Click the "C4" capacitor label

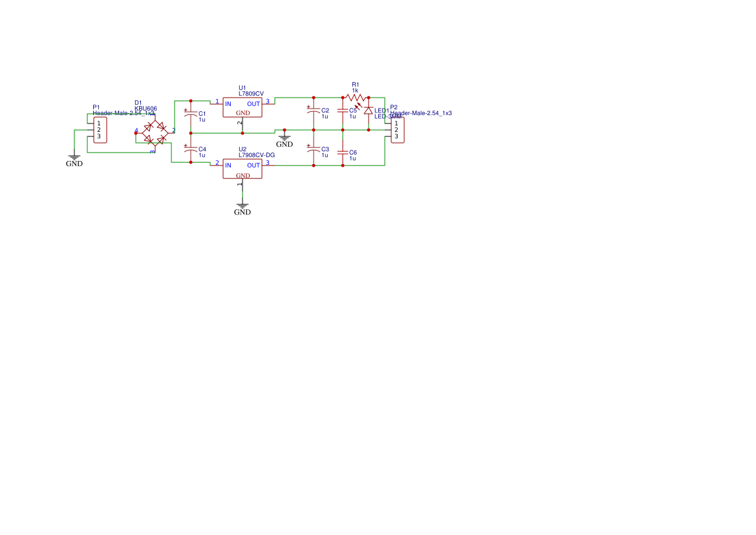pyautogui.click(x=202, y=149)
